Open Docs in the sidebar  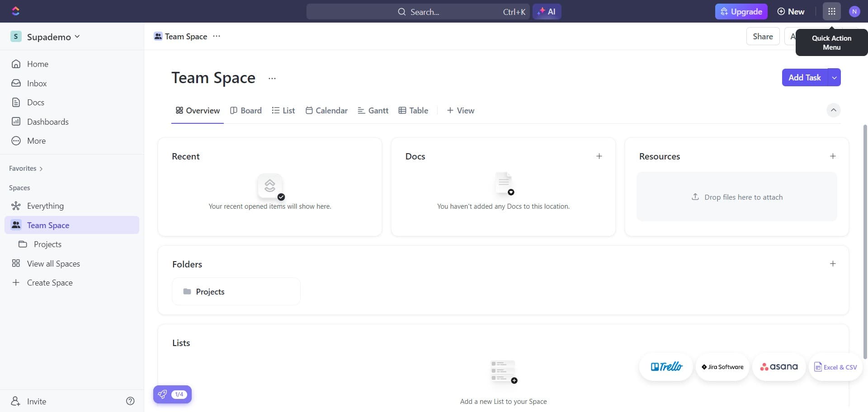click(x=36, y=102)
